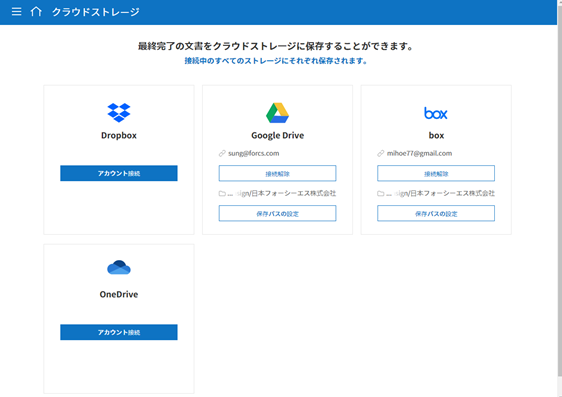
Task: Click link icon beside sung@forcs.com
Action: click(222, 154)
